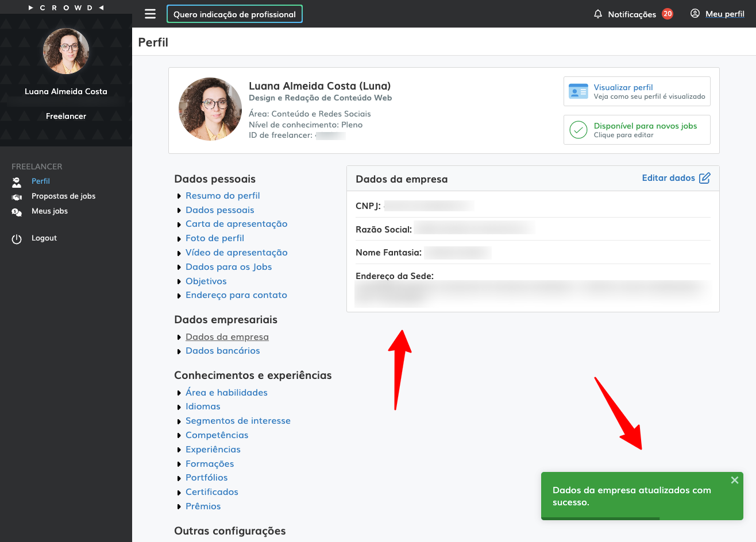Click the large profile photo of Luana
Viewport: 756px width, 542px height.
210,109
